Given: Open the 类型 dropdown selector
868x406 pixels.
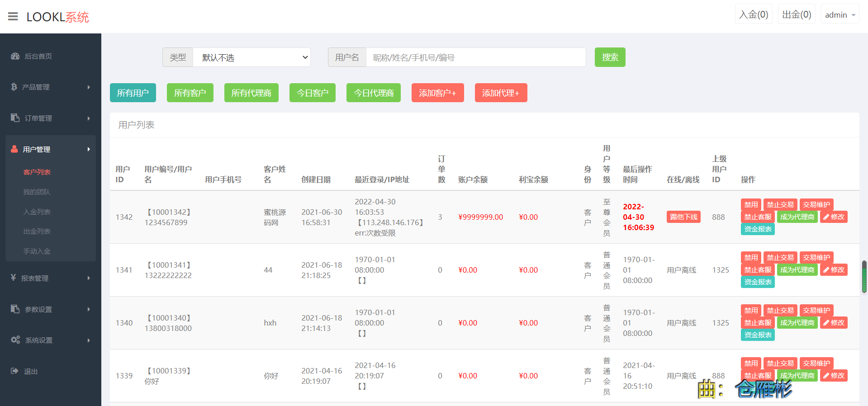Looking at the screenshot, I should click(x=251, y=57).
